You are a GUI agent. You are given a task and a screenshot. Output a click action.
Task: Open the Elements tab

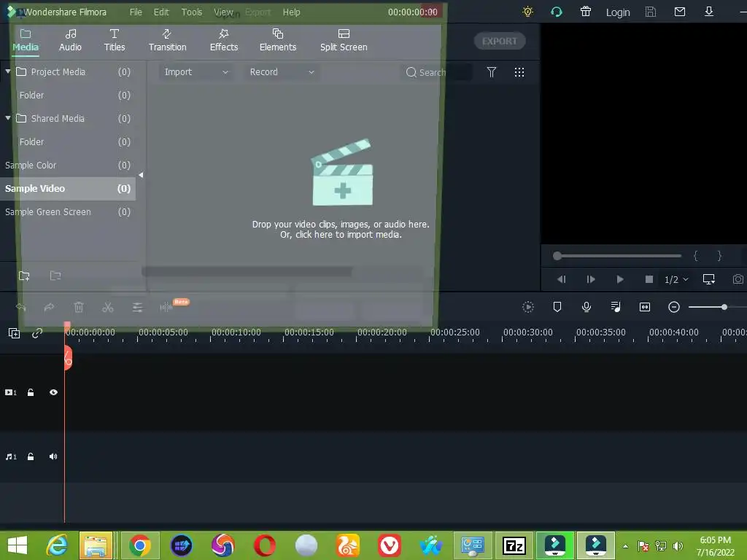tap(278, 40)
